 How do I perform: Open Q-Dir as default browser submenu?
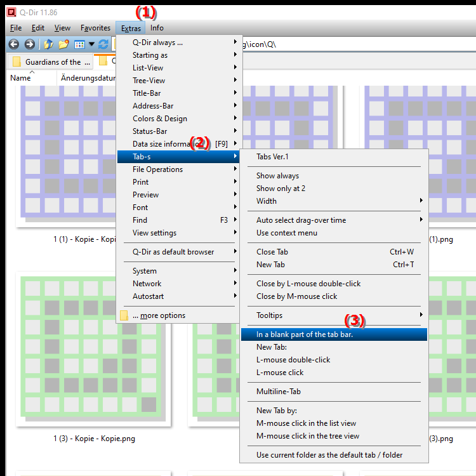coord(178,252)
